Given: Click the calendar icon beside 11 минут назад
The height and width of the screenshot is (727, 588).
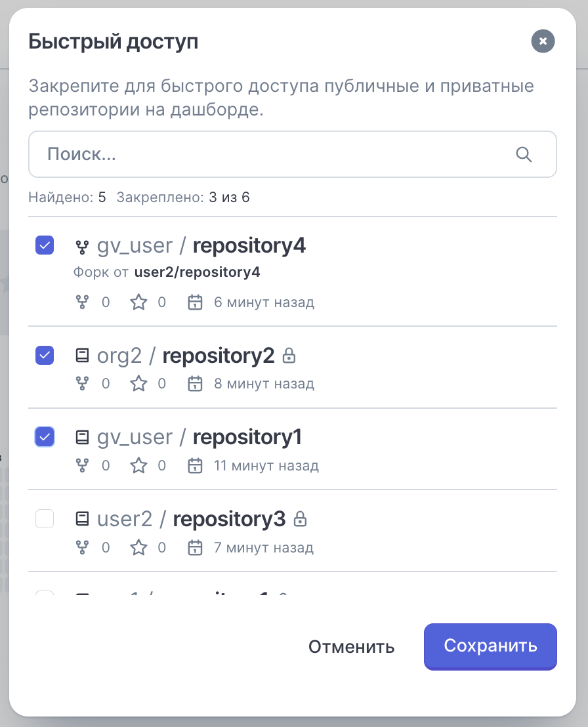Looking at the screenshot, I should [195, 465].
